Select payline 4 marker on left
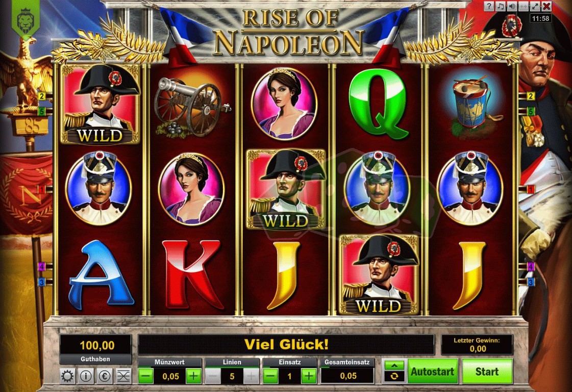Screen dimensions: 572x392 (42, 267)
